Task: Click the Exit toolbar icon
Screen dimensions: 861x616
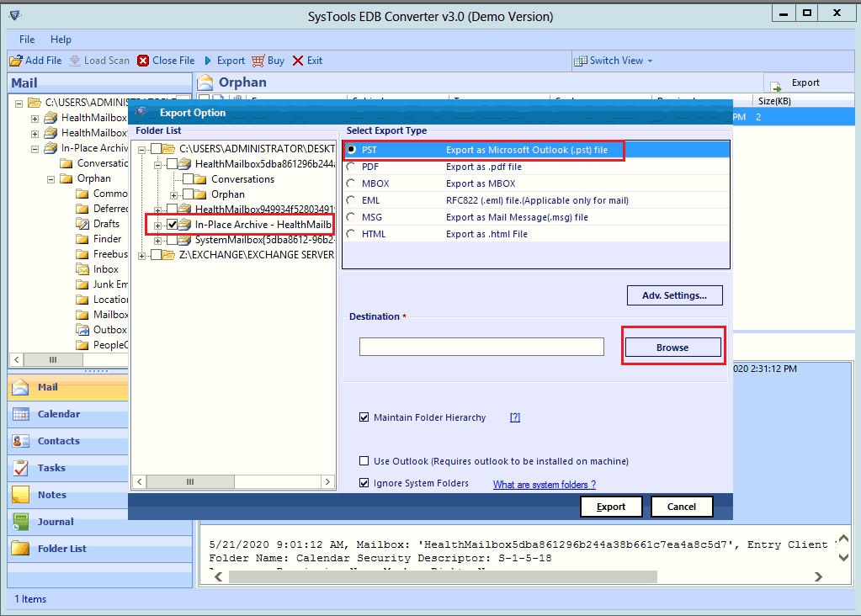Action: click(296, 61)
